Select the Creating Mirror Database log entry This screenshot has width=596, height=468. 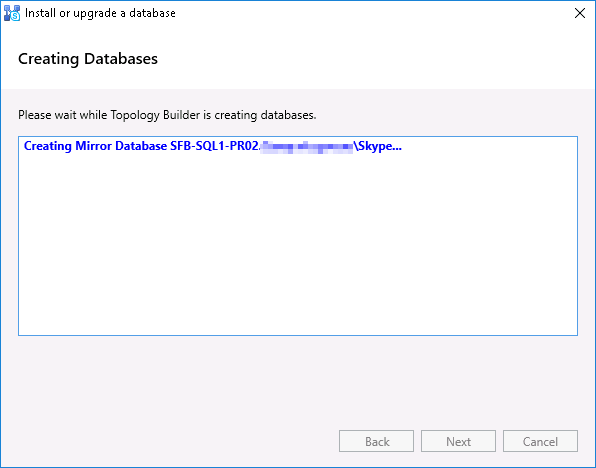click(x=212, y=146)
